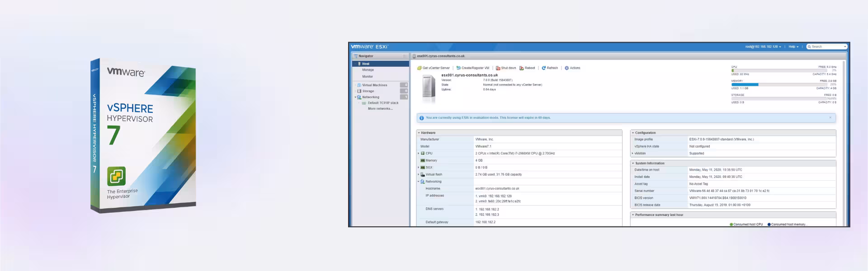
Task: Collapse Performance summary last hour panel
Action: click(x=633, y=215)
